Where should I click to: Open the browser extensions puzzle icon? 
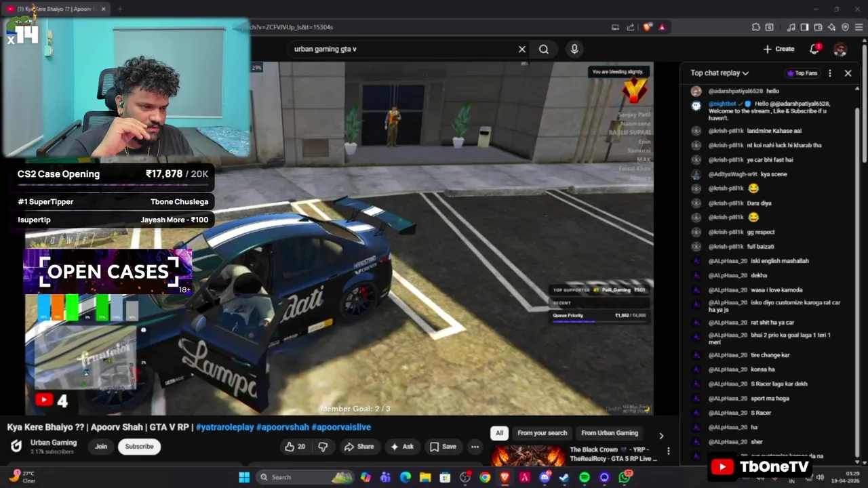755,27
